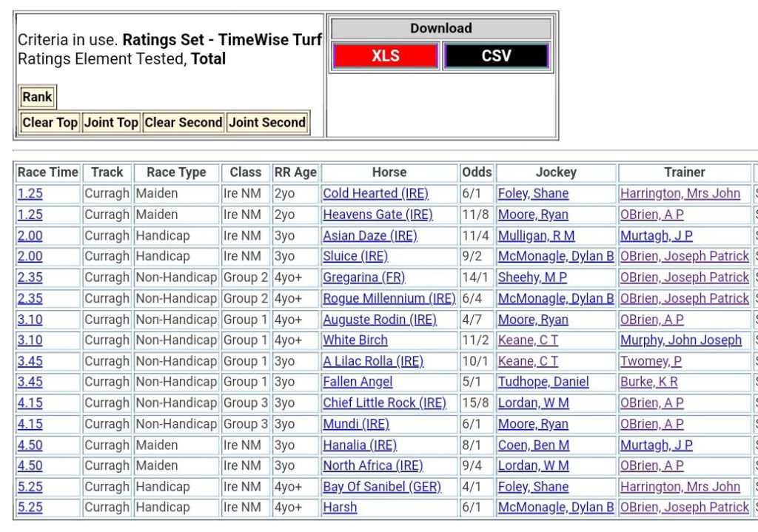
Task: Pick the Joint Second filter
Action: point(267,123)
